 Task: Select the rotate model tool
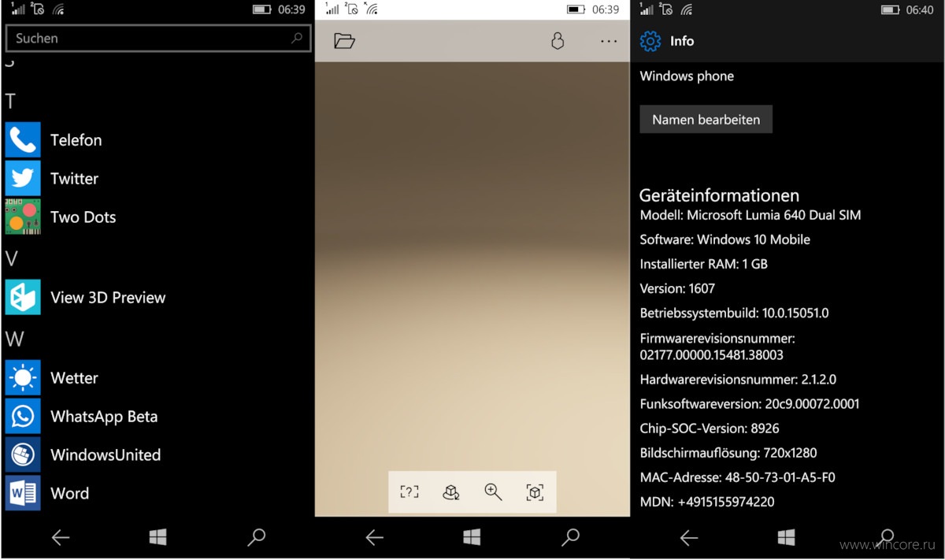pos(451,492)
